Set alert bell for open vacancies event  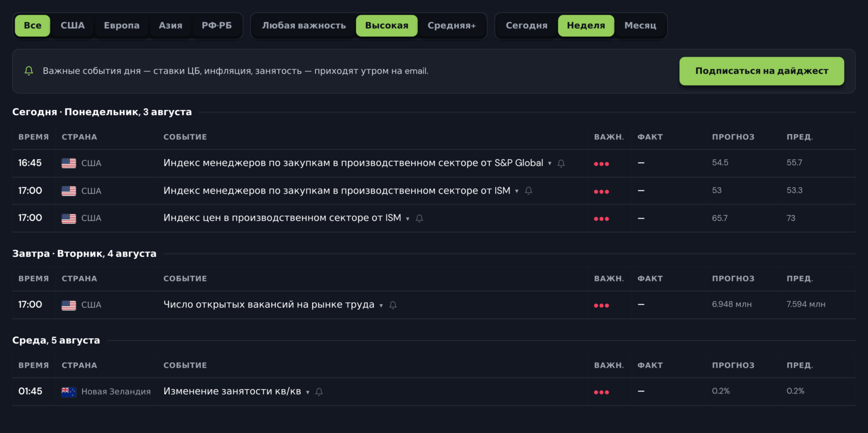pyautogui.click(x=393, y=305)
